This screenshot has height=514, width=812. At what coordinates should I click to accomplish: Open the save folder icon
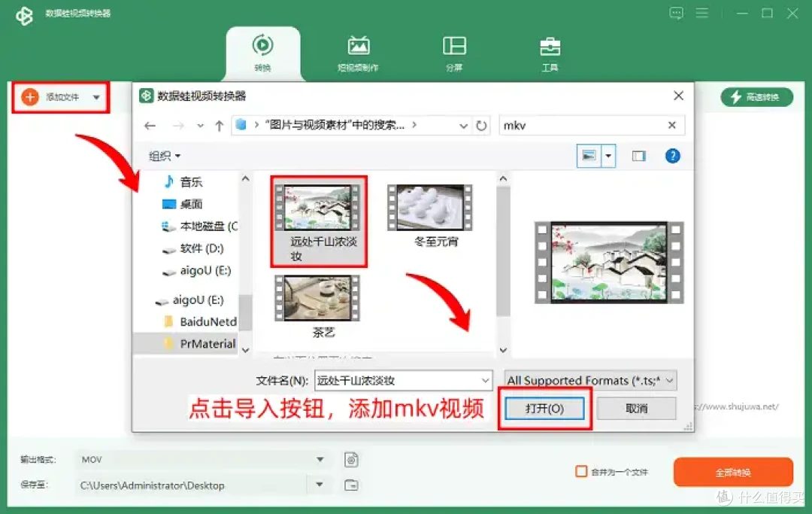pos(351,485)
